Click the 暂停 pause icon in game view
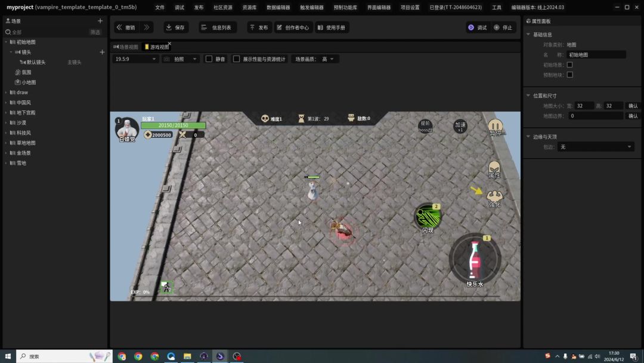 click(x=495, y=127)
